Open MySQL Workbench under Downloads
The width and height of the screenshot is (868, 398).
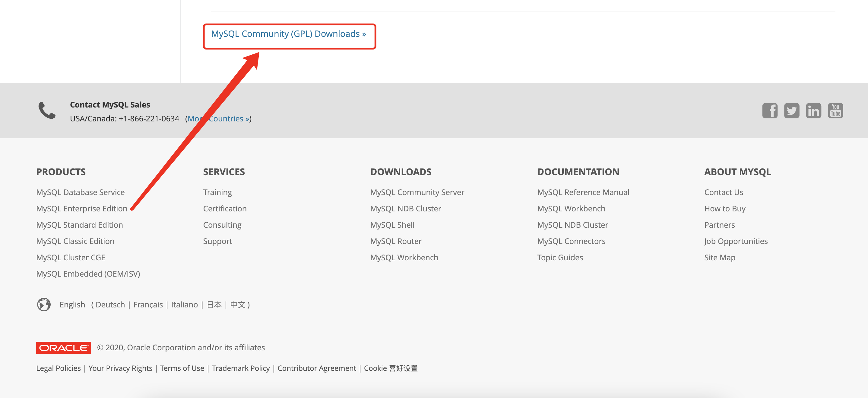click(404, 258)
